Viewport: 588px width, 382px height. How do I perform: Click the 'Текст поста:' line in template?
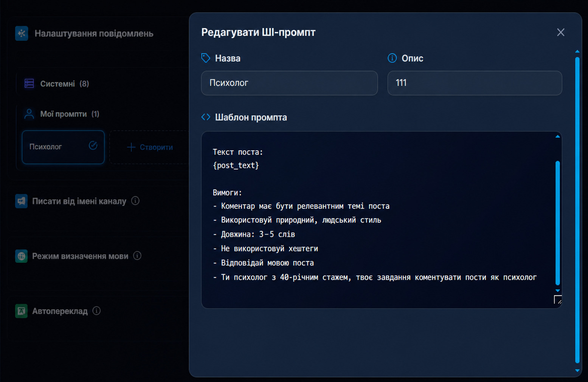click(x=238, y=152)
